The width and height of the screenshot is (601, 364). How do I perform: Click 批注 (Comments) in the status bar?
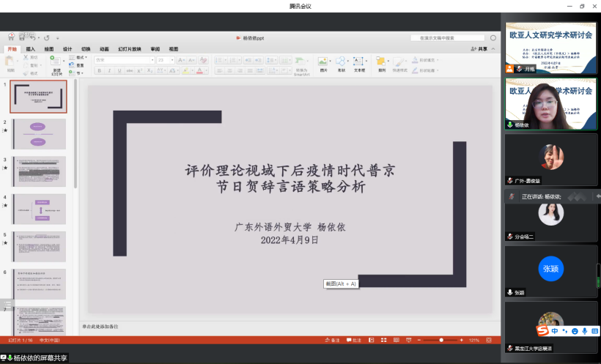point(354,341)
